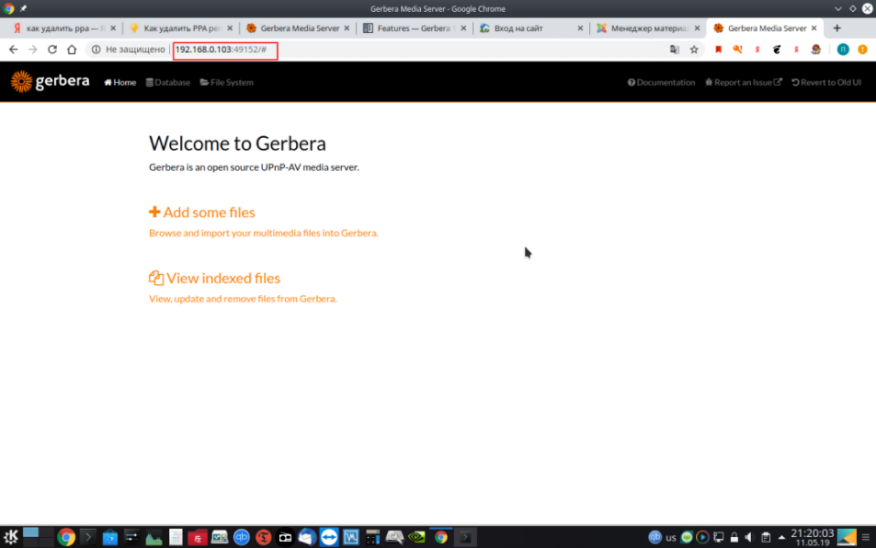Open the Documentation link
This screenshot has width=876, height=548.
point(661,82)
